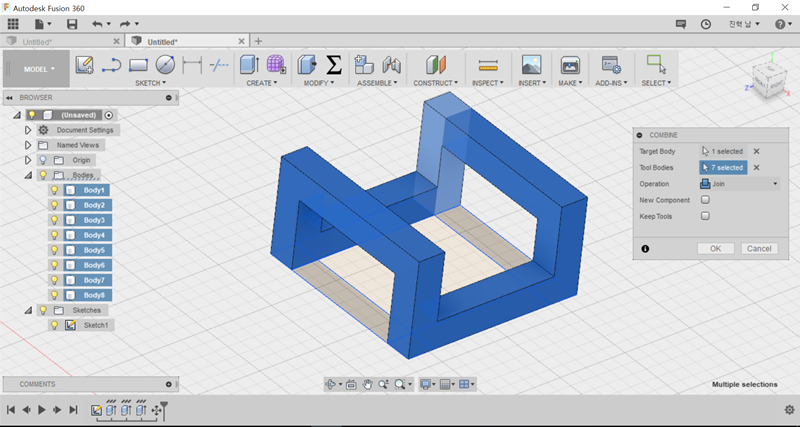
Task: Select the Insert Decal image icon
Action: click(532, 65)
